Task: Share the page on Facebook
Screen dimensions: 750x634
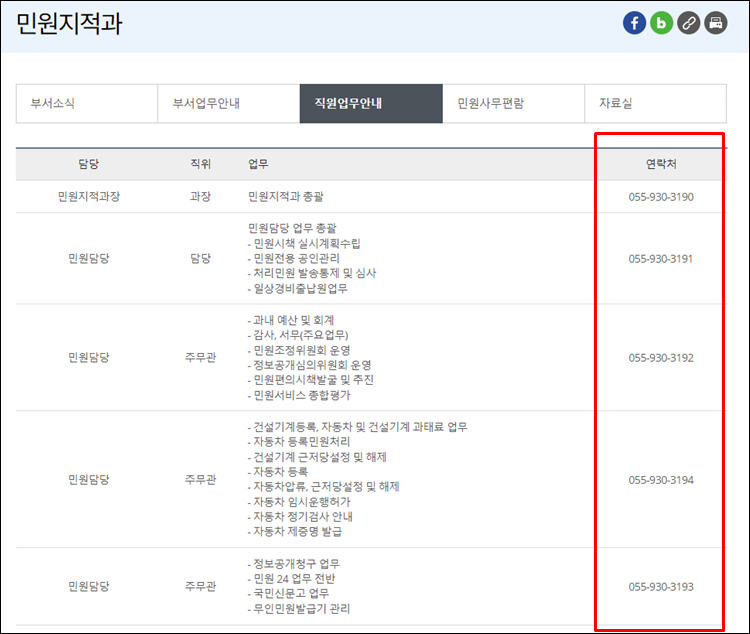Action: tap(634, 23)
